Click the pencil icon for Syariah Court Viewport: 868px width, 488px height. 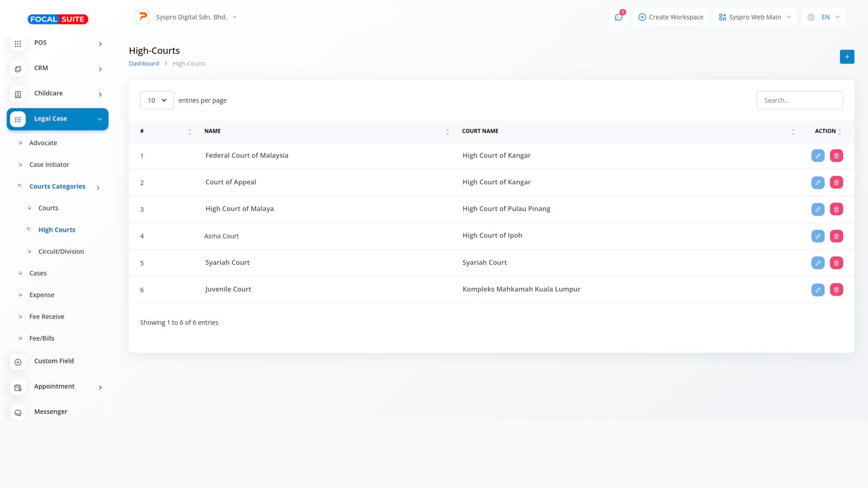(x=818, y=263)
